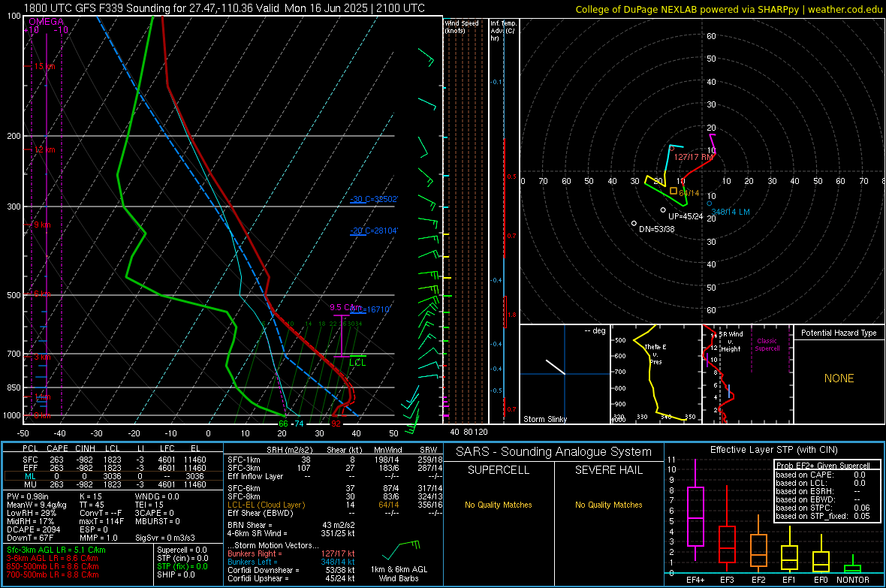This screenshot has height=588, width=886.
Task: Click the SR Wind v. Height panel label
Action: point(731,342)
